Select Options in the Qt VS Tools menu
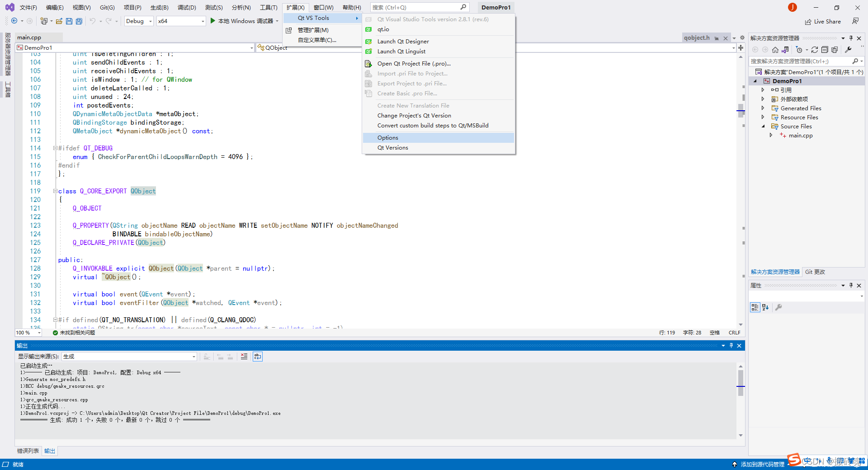Screen dimensions: 868x470 (x=439, y=137)
